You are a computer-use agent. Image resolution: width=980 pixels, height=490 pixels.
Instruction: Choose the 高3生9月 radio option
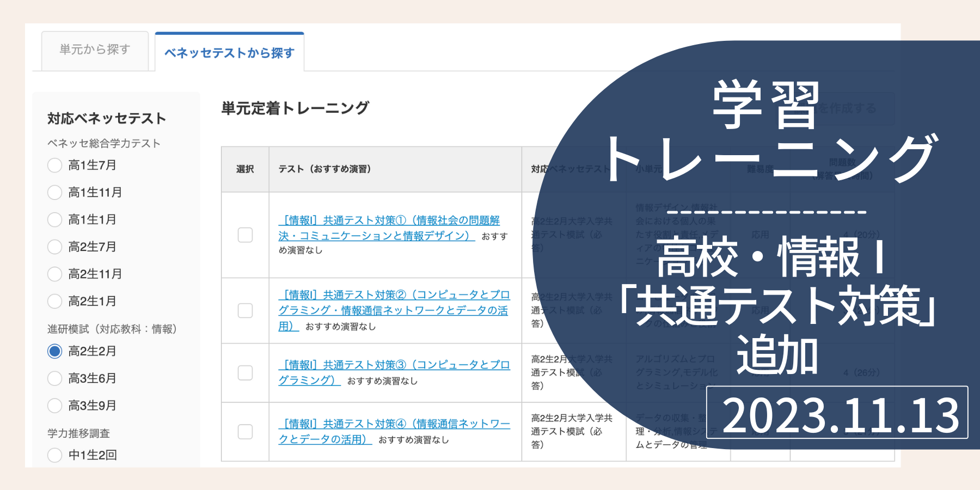coord(54,406)
